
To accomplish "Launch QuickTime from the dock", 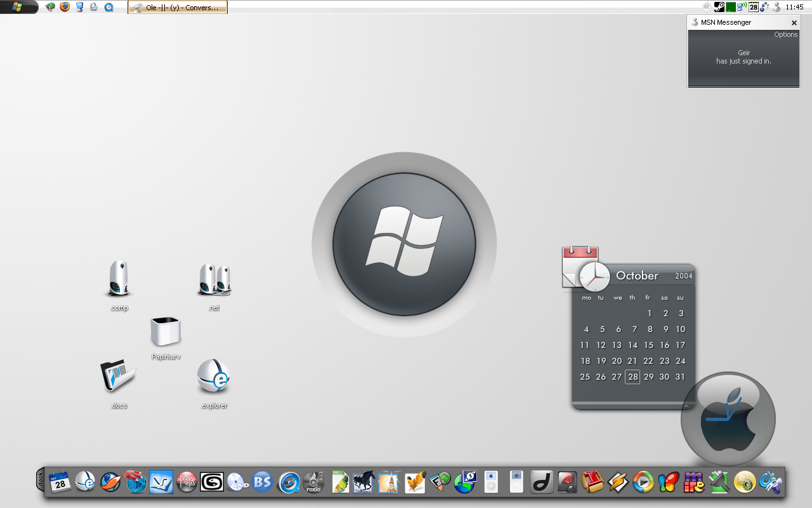I will pos(289,483).
